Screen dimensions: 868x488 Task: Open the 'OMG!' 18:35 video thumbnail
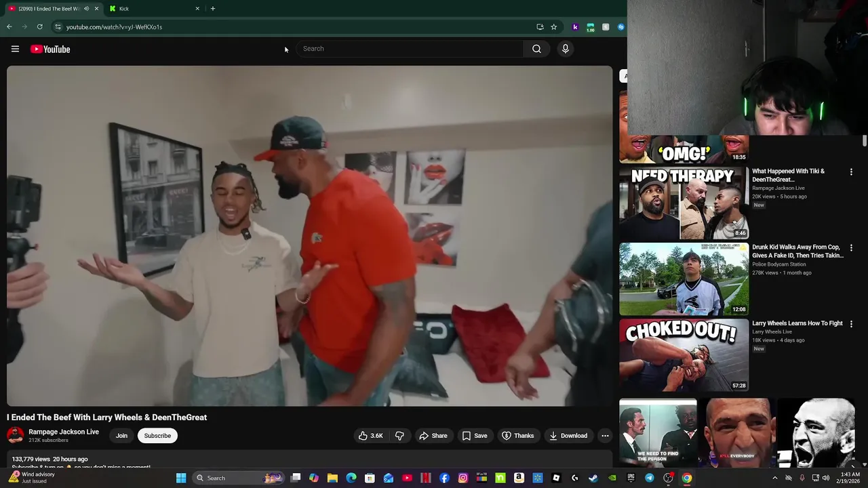pyautogui.click(x=684, y=149)
